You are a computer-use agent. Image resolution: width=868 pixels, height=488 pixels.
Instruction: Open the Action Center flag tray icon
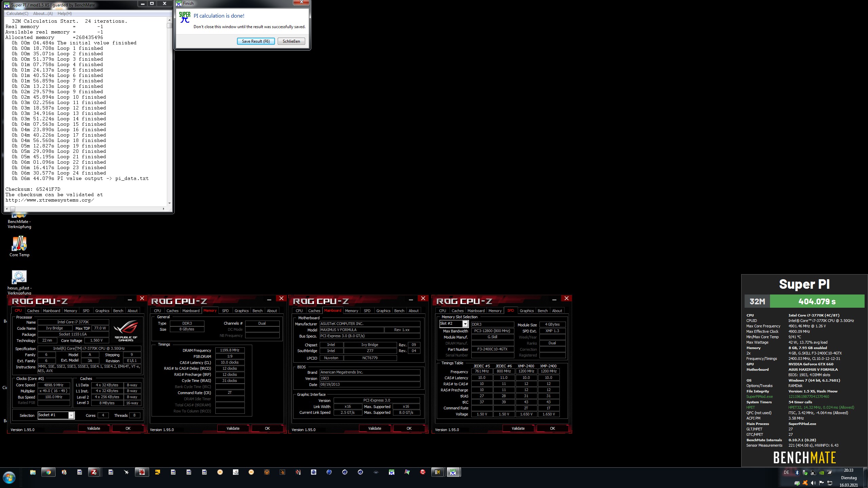point(822,483)
